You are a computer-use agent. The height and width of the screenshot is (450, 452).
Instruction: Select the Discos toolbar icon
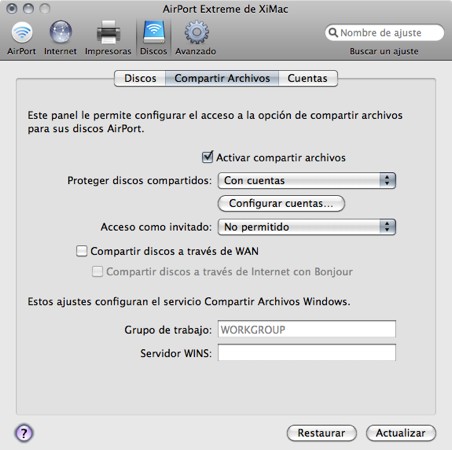point(153,38)
